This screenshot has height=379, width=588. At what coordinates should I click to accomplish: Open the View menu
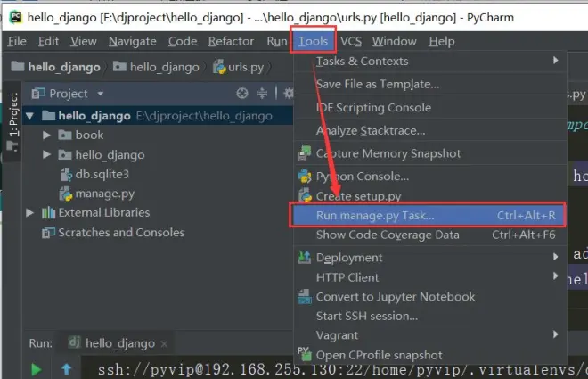point(84,41)
